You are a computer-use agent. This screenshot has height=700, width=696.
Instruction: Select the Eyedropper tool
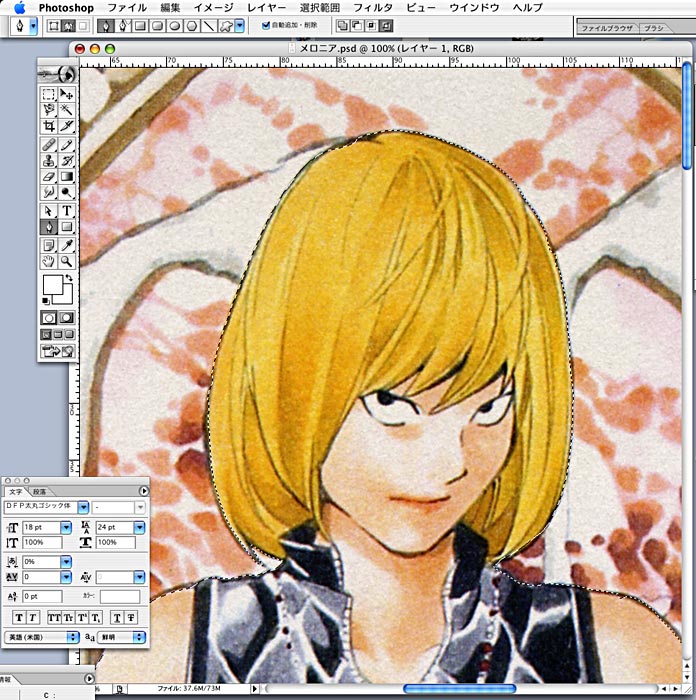click(67, 245)
